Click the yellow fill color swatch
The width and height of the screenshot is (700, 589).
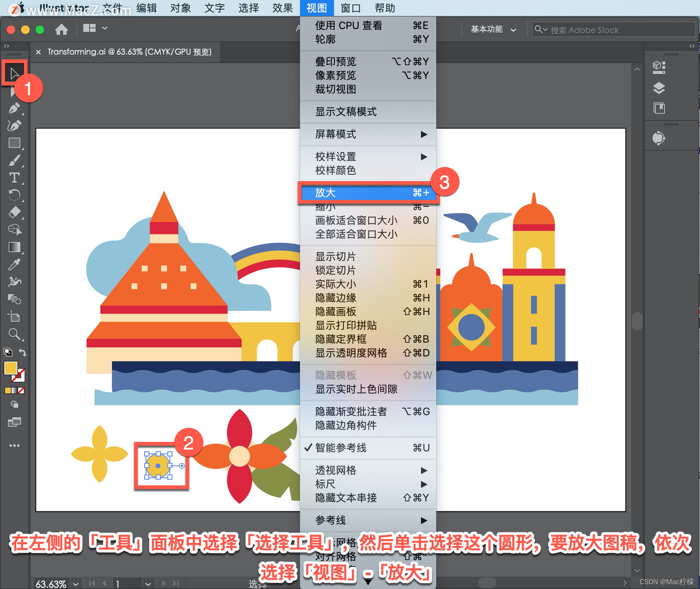[x=11, y=368]
